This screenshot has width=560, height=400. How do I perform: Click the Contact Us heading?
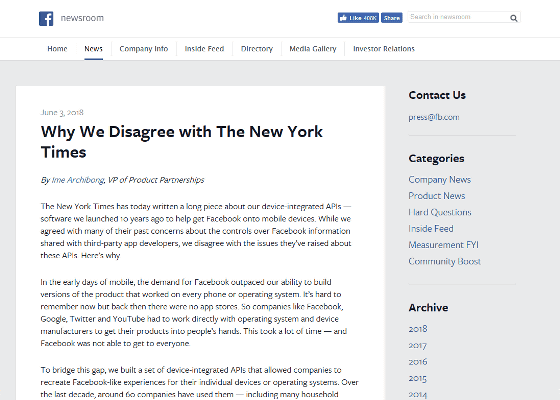coord(437,95)
